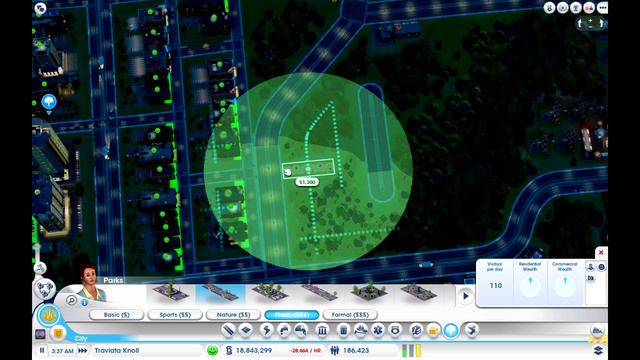
Task: Open the population people icon
Action: (335, 350)
